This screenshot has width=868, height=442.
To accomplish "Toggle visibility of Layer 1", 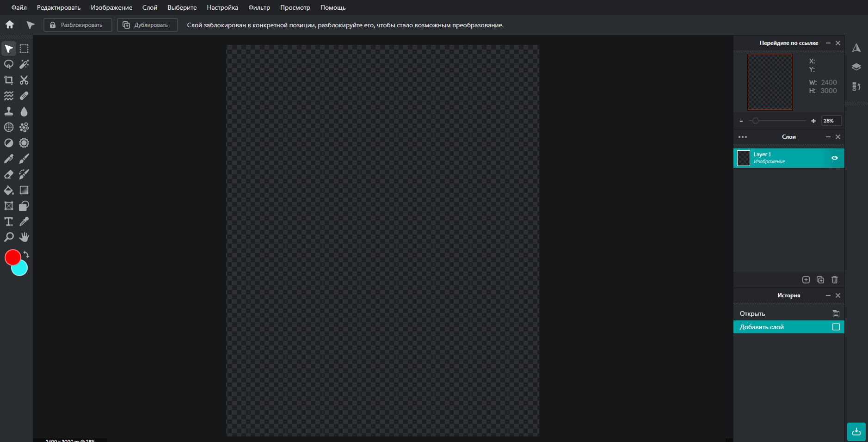I will pos(835,158).
